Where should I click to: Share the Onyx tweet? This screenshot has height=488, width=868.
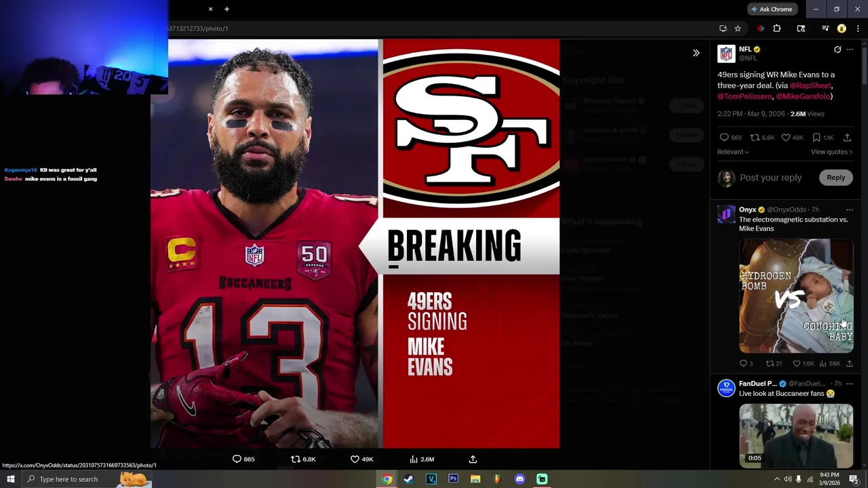(x=849, y=363)
